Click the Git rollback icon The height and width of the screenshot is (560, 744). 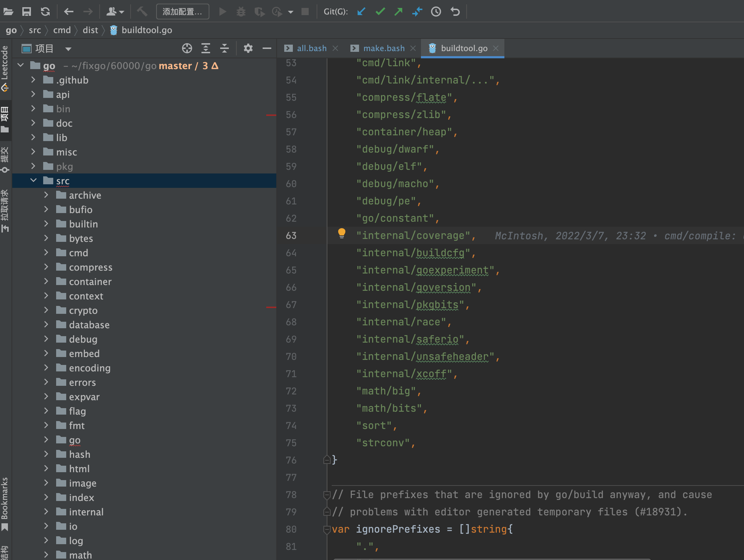(x=455, y=12)
